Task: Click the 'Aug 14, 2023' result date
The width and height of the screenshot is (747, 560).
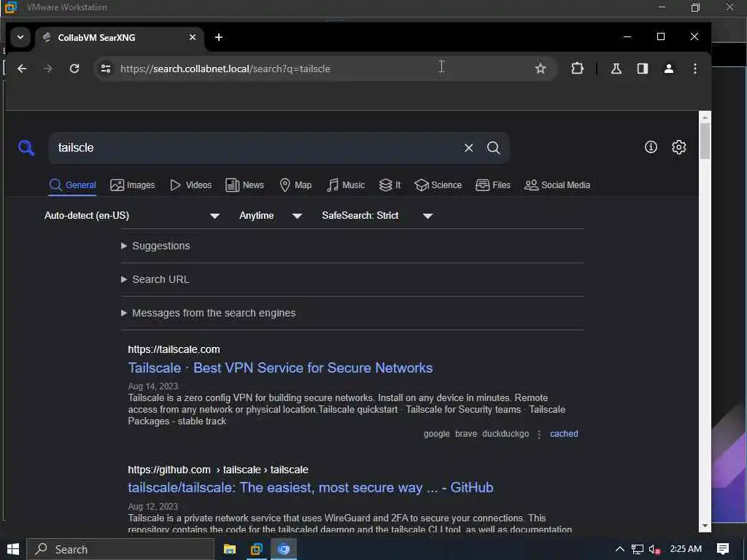Action: click(153, 386)
